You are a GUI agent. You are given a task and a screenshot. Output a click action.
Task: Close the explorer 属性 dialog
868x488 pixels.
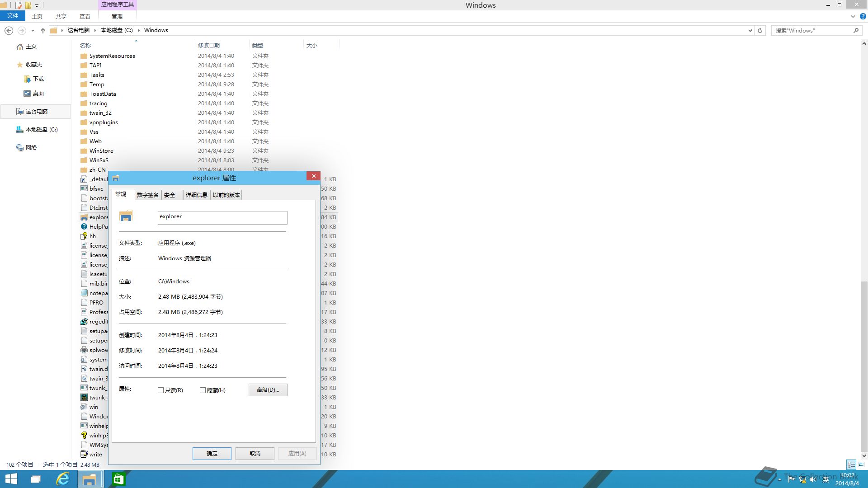(x=313, y=176)
